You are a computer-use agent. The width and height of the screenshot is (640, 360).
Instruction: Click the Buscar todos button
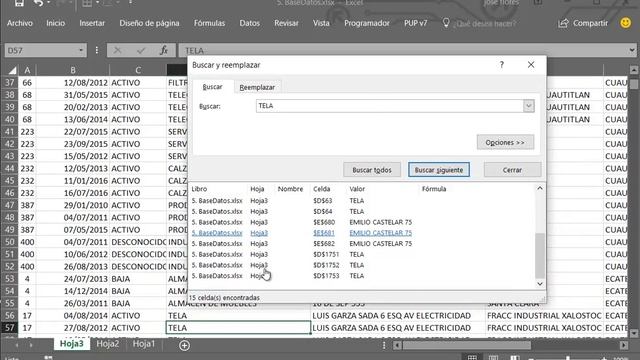click(x=371, y=170)
